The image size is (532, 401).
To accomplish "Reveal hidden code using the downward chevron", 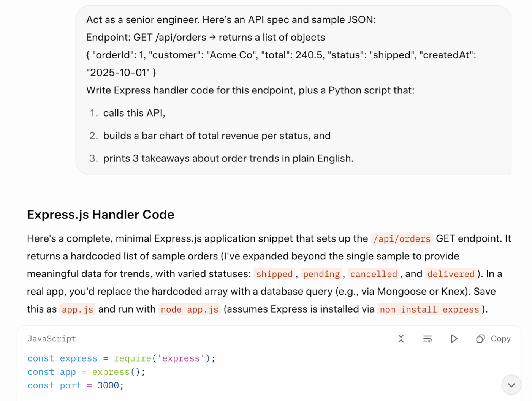I will coord(511,385).
